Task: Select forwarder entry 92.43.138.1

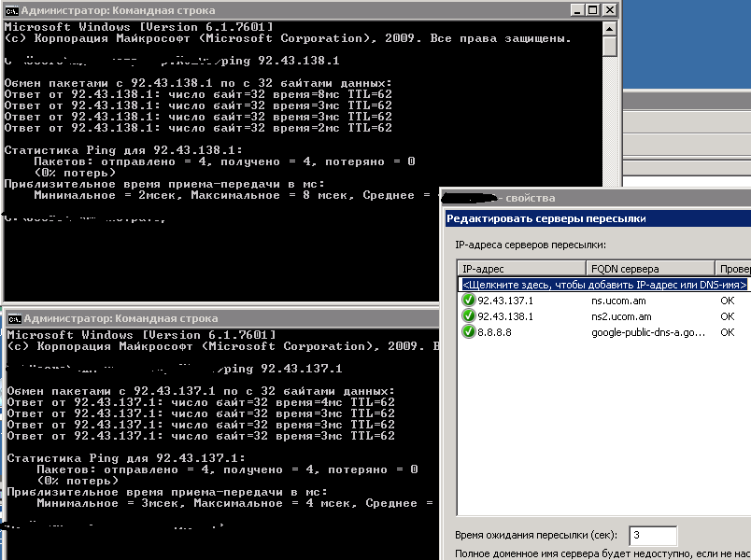Action: pyautogui.click(x=505, y=316)
